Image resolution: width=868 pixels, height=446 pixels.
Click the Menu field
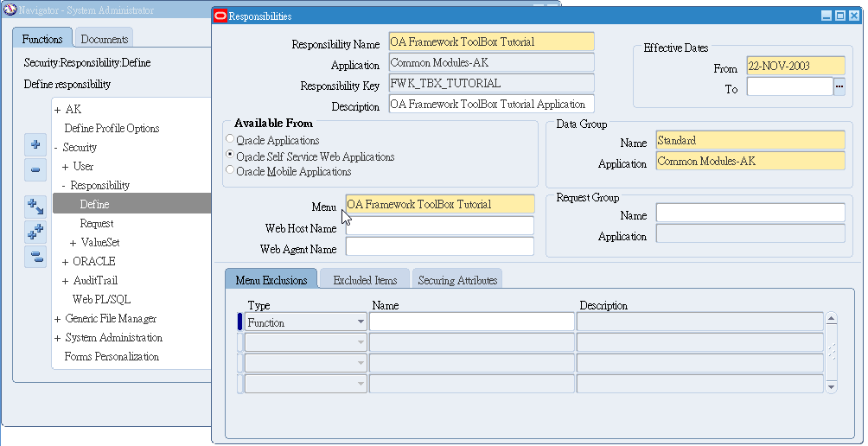[x=440, y=204]
